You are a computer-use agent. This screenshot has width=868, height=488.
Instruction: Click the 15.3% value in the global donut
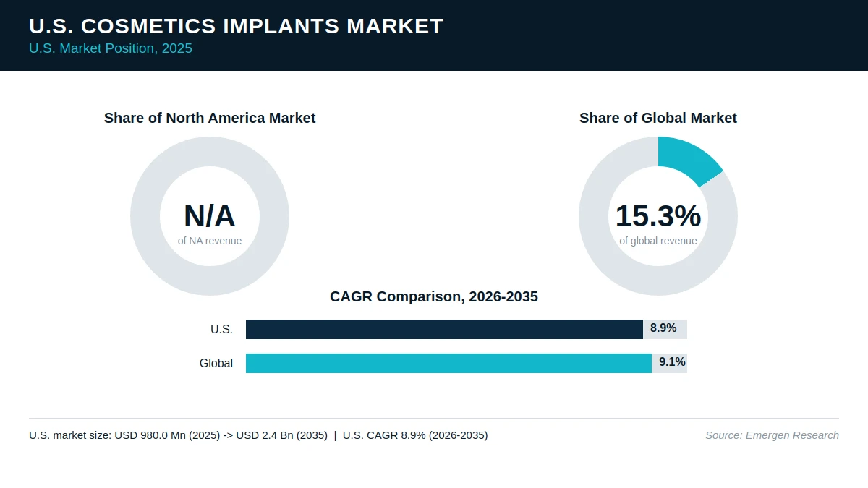click(x=658, y=216)
